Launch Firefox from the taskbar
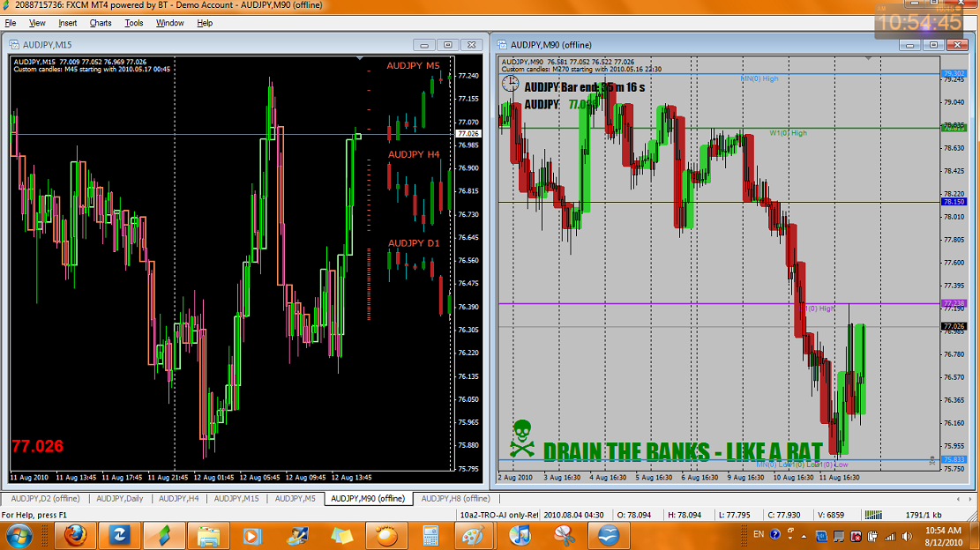This screenshot has width=980, height=550. [74, 536]
